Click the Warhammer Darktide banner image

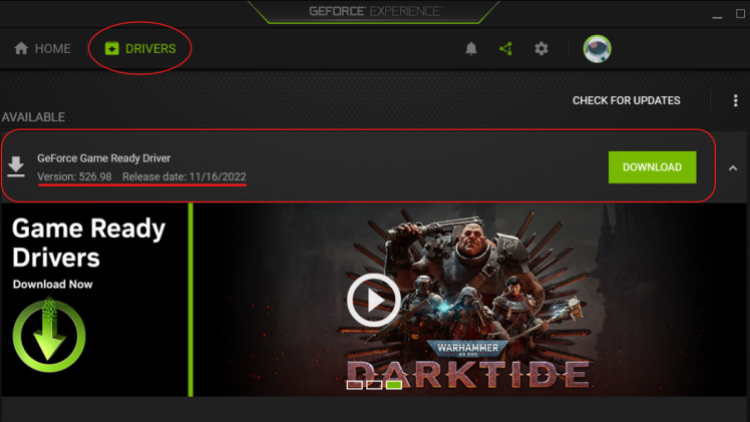coord(470,300)
